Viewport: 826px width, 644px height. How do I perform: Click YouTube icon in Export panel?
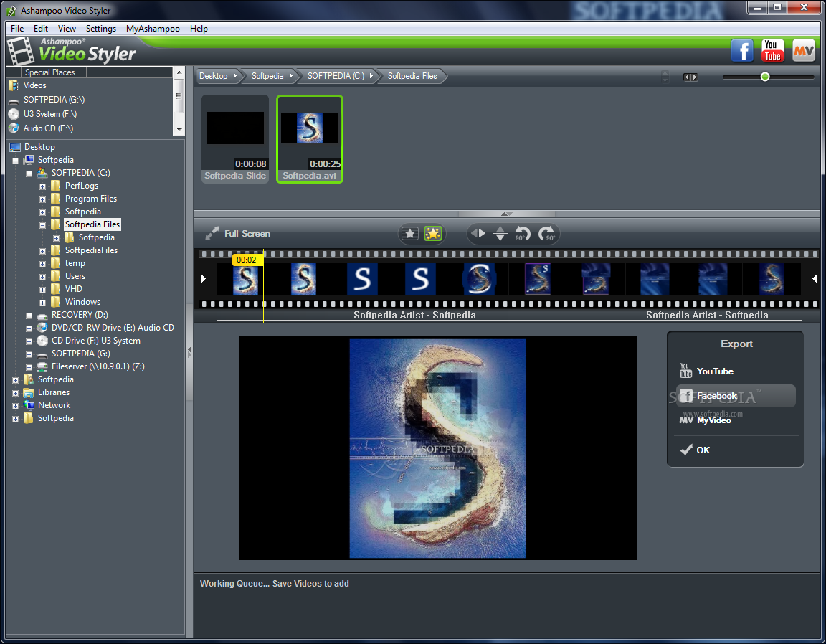click(685, 371)
